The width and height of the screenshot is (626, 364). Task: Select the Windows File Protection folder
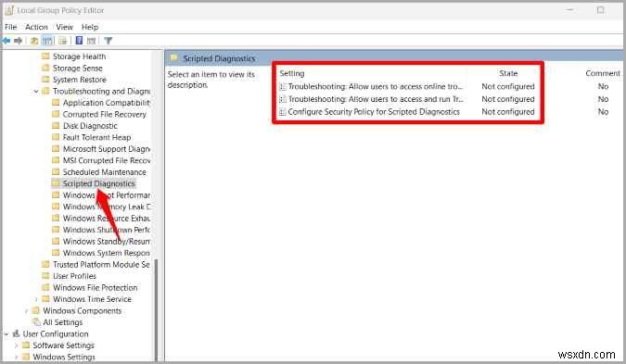point(95,288)
